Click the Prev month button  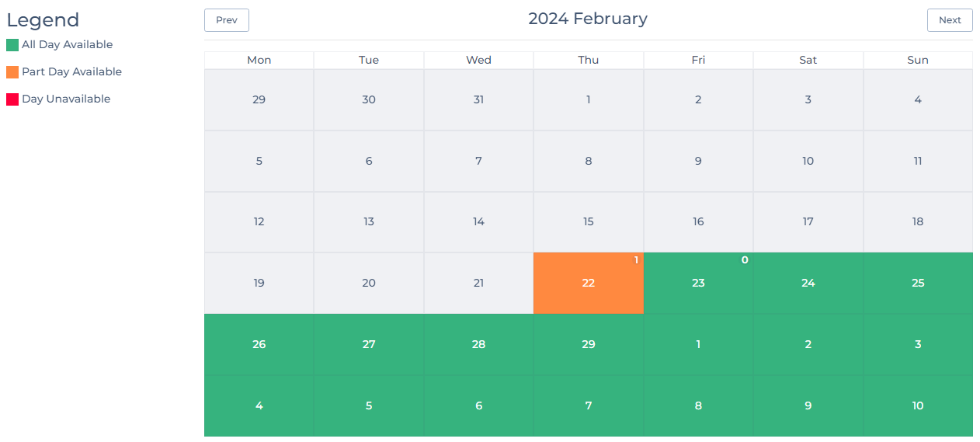[x=227, y=20]
